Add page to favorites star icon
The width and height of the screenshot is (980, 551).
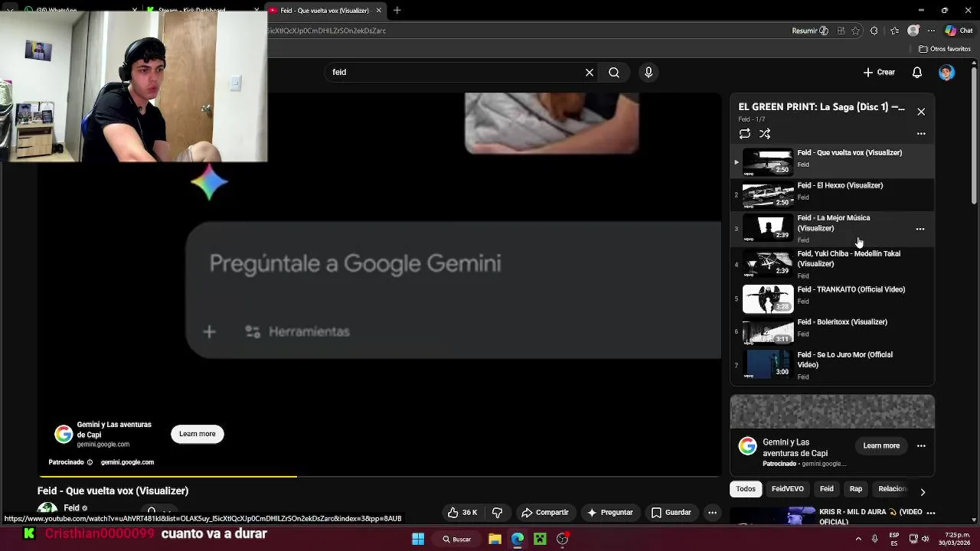855,31
